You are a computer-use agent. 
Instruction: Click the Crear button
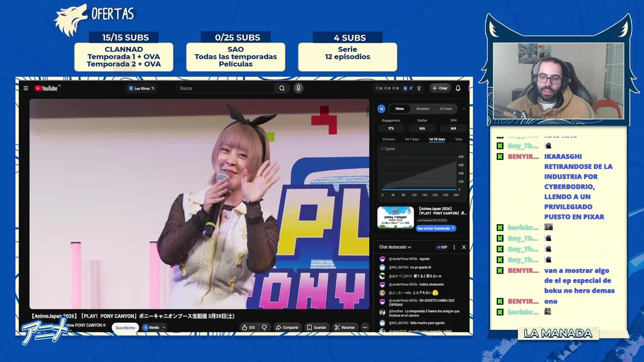click(440, 88)
